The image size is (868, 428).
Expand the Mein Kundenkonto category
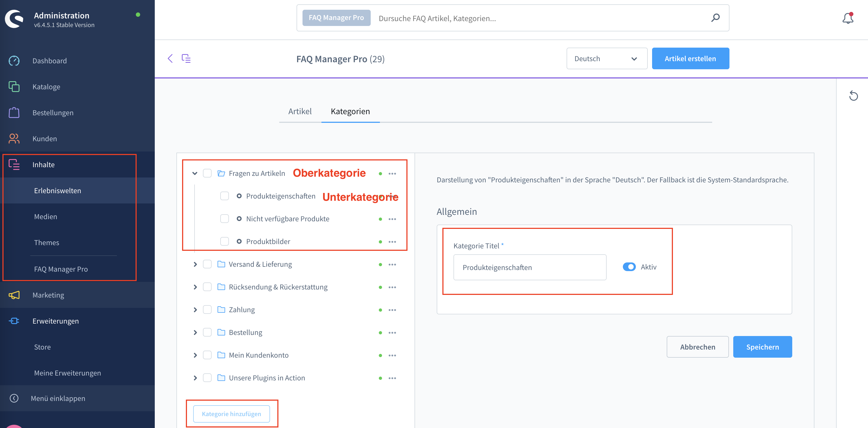tap(195, 355)
